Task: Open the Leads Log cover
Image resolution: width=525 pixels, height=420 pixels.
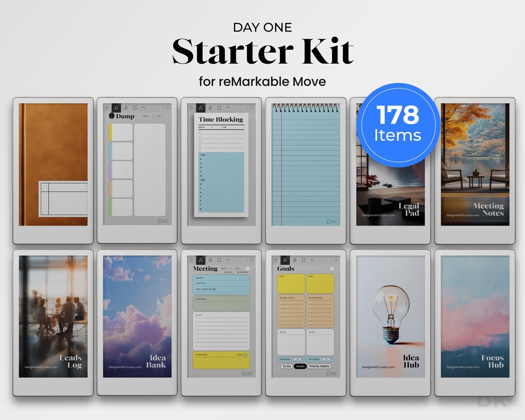Action: [53, 316]
